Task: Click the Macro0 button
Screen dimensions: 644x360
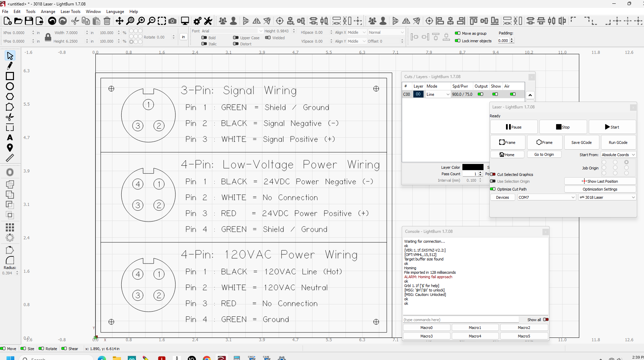Action: tap(426, 328)
